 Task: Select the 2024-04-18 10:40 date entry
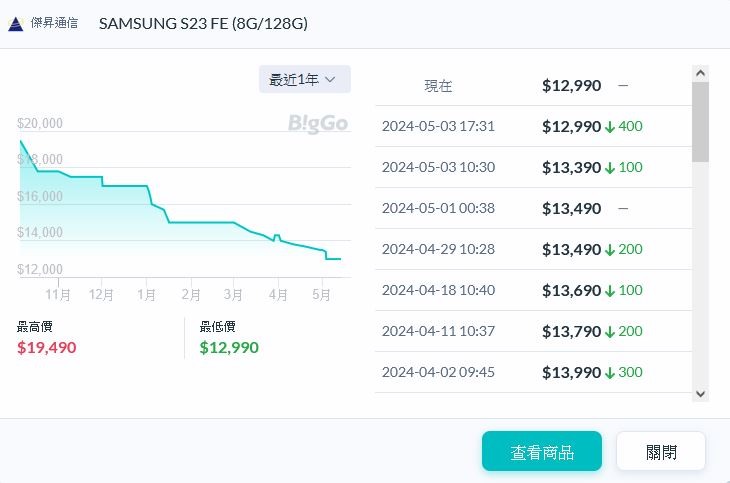pyautogui.click(x=438, y=290)
